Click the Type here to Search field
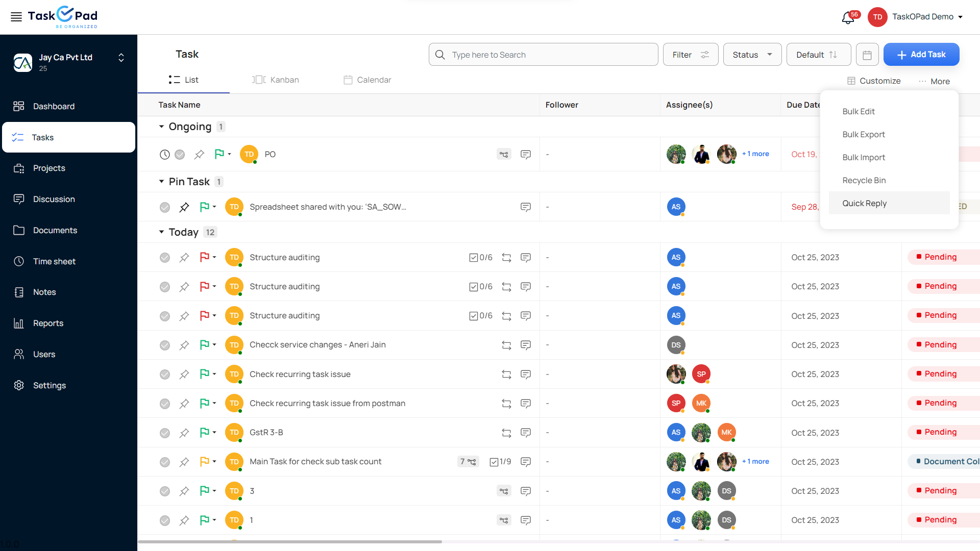 tap(543, 55)
